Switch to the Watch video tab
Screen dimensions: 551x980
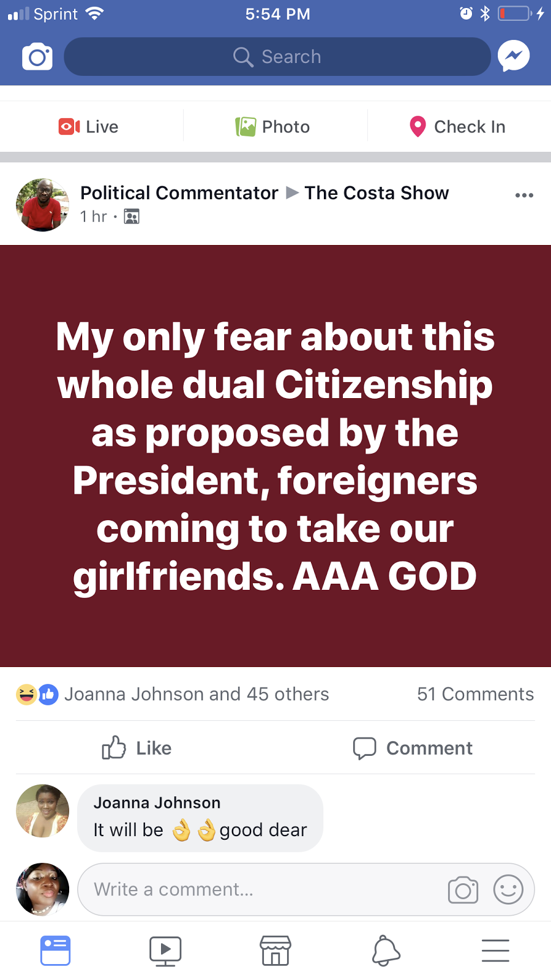click(x=165, y=951)
